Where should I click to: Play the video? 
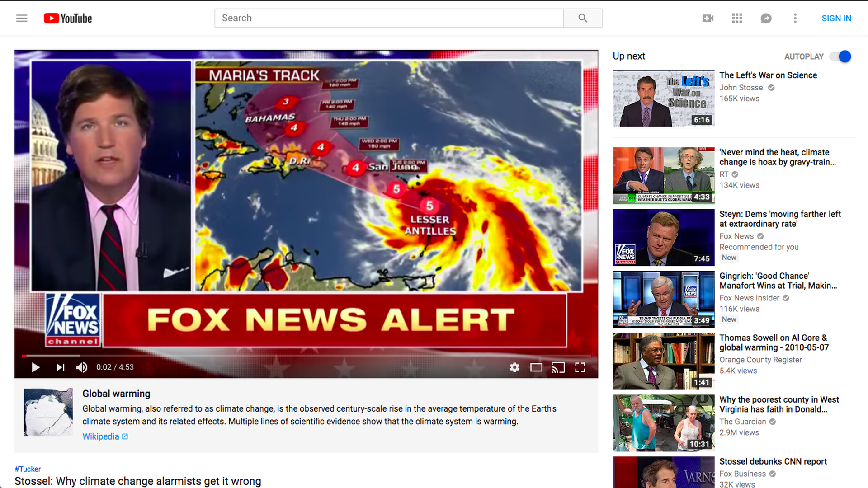tap(36, 367)
